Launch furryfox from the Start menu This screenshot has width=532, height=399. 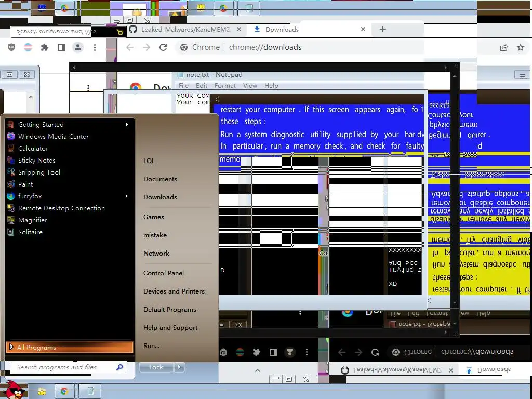(30, 196)
